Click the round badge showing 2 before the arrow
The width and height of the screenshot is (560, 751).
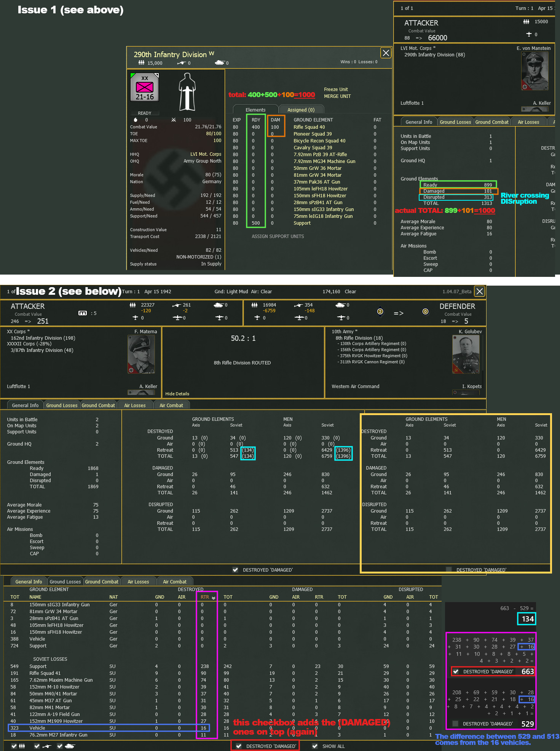380,312
